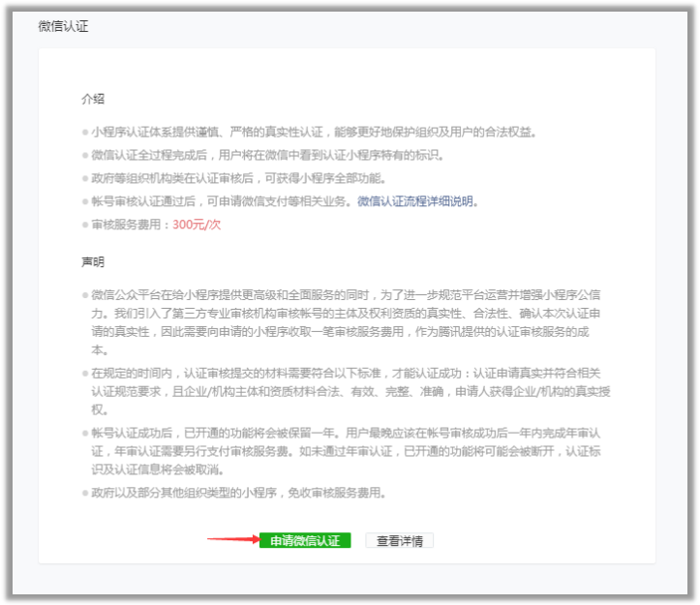The height and width of the screenshot is (605, 700).
Task: Open the 查看详情 button
Action: 400,540
